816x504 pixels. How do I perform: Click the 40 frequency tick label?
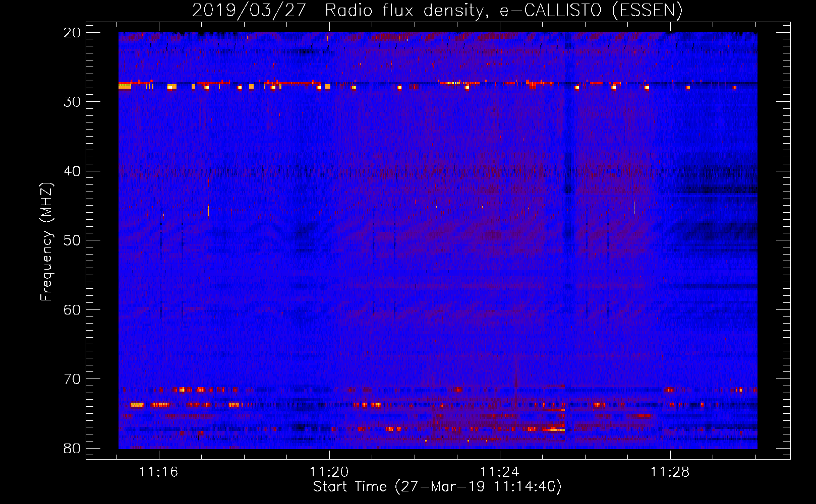point(73,171)
